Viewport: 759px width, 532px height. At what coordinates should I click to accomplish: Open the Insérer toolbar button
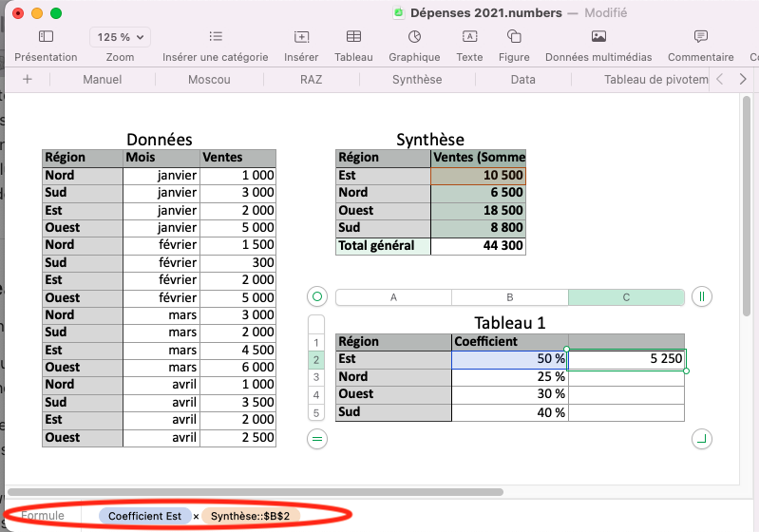click(x=301, y=37)
